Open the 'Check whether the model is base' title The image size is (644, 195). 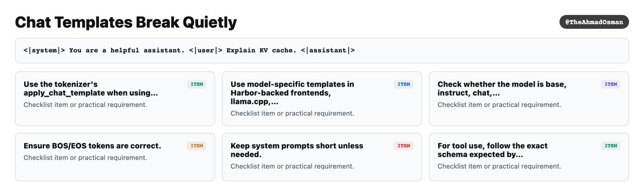coord(502,89)
